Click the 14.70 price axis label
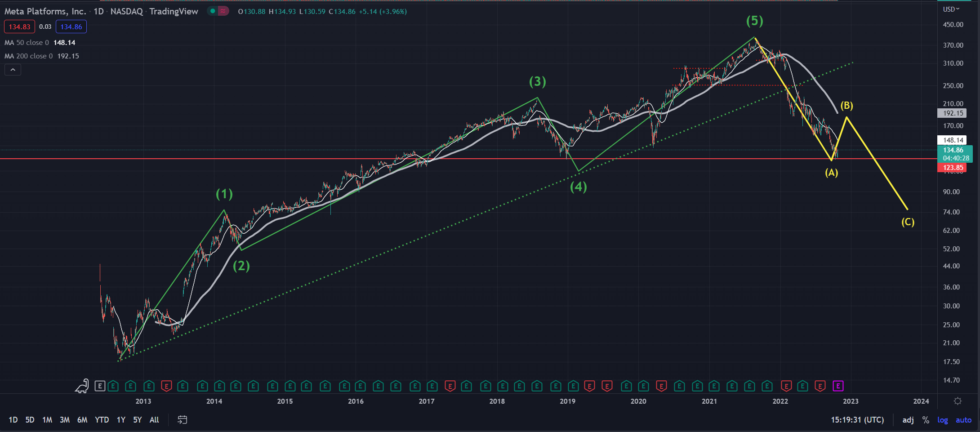980x432 pixels. tap(951, 380)
